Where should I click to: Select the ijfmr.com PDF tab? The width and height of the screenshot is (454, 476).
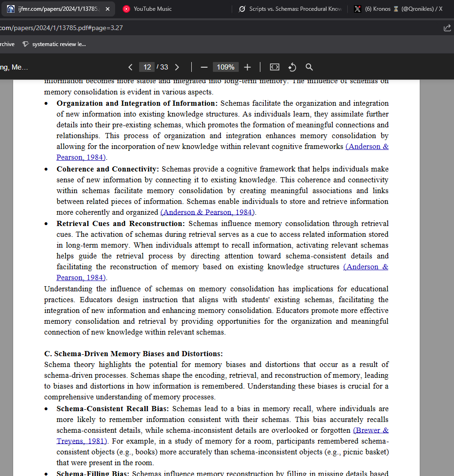tap(58, 9)
